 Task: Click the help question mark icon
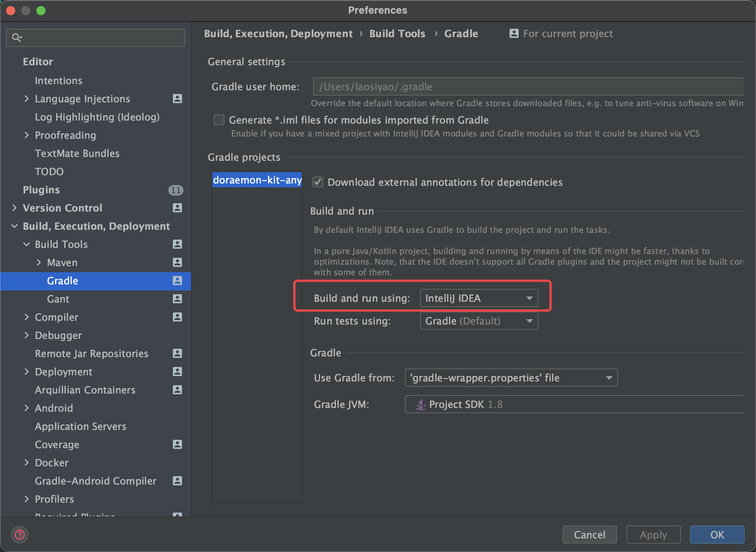tap(20, 535)
